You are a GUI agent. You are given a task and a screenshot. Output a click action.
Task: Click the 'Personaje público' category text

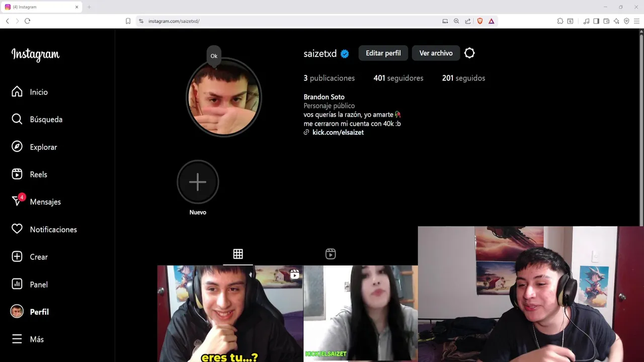[329, 106]
